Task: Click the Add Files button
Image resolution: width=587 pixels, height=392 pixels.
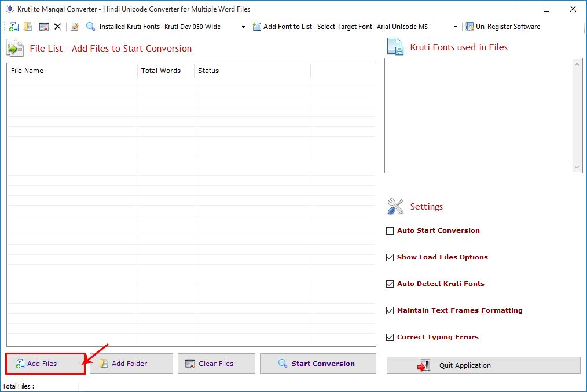Action: [x=45, y=364]
